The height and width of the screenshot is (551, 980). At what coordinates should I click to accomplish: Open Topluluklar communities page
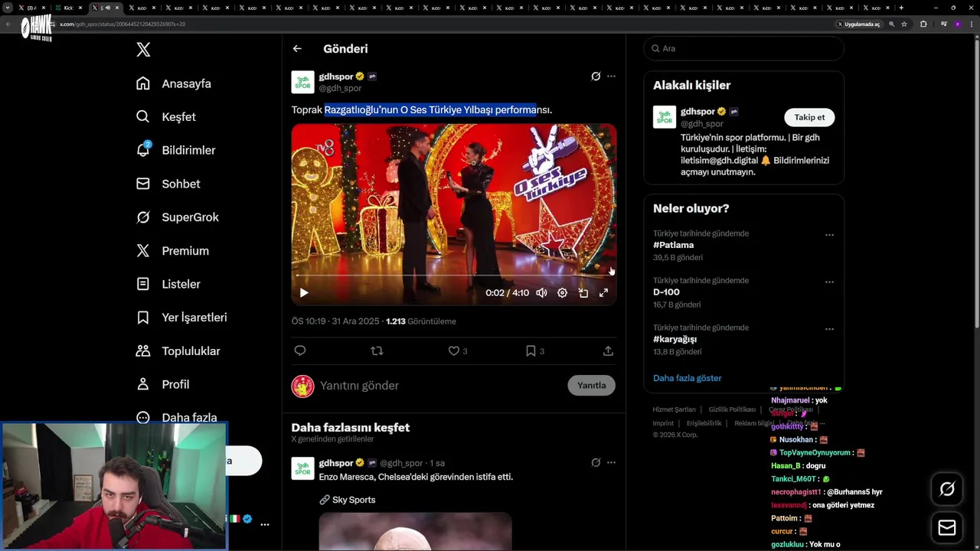pyautogui.click(x=178, y=351)
